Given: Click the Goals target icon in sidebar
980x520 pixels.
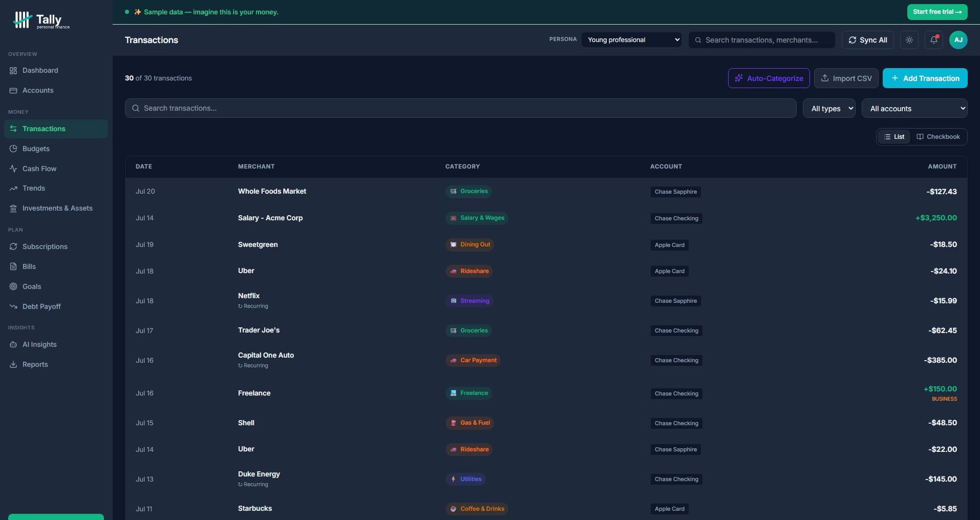Looking at the screenshot, I should coord(13,287).
